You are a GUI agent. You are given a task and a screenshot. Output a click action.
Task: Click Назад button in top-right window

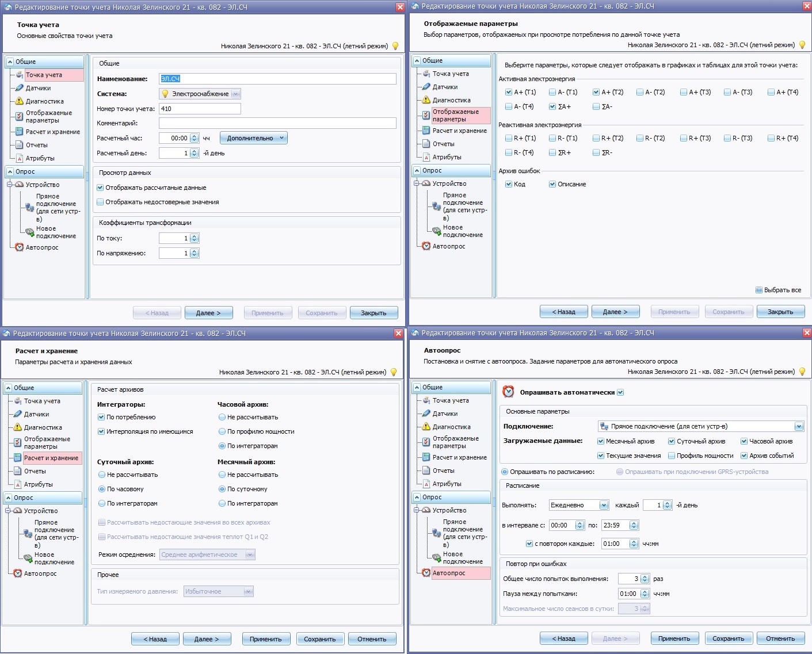coord(564,312)
